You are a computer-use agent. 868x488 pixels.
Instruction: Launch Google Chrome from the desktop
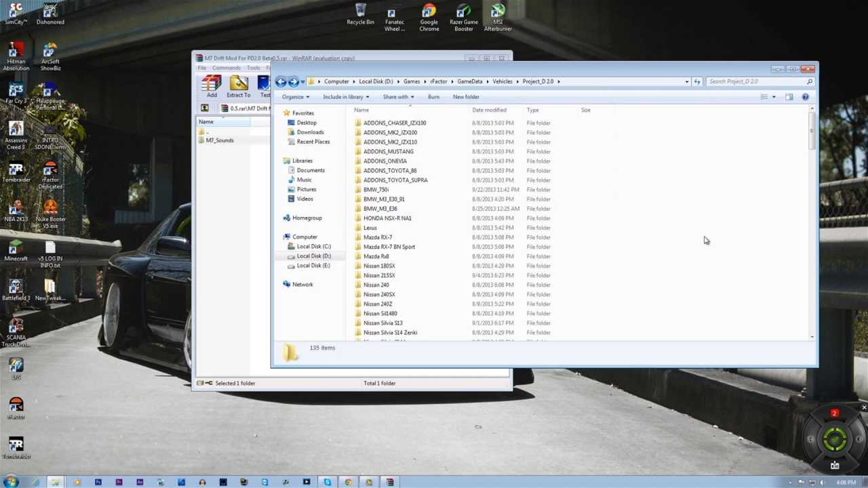[429, 18]
